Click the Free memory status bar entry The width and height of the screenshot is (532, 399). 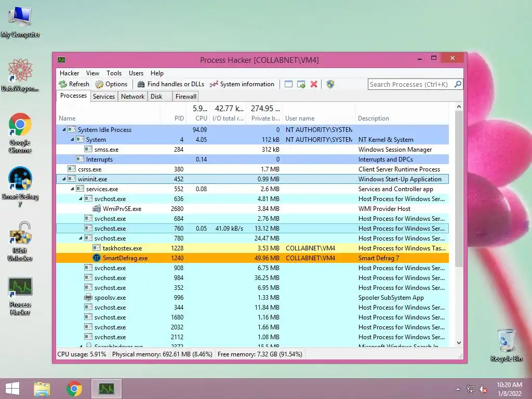[x=260, y=354]
